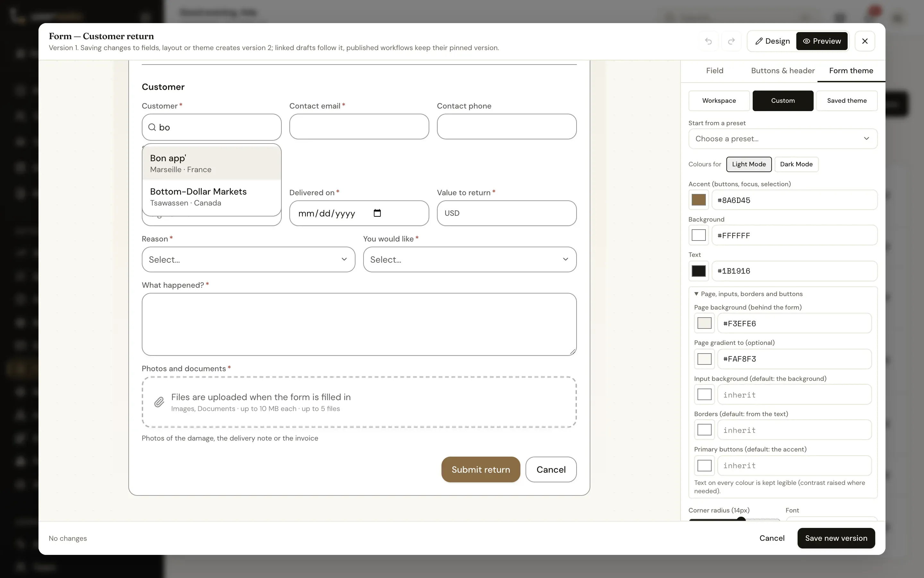Click the search magnifier in Customer field
Screen dimensions: 924x578
pyautogui.click(x=152, y=127)
